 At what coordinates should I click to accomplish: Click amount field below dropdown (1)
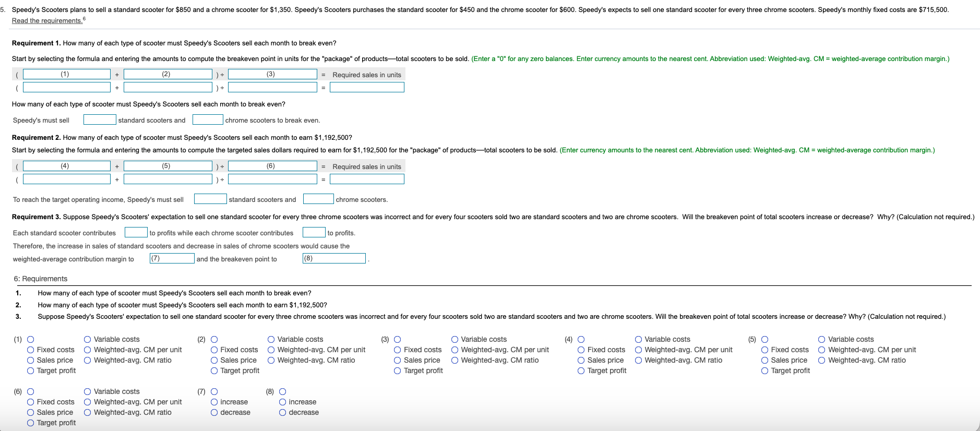pyautogui.click(x=67, y=87)
